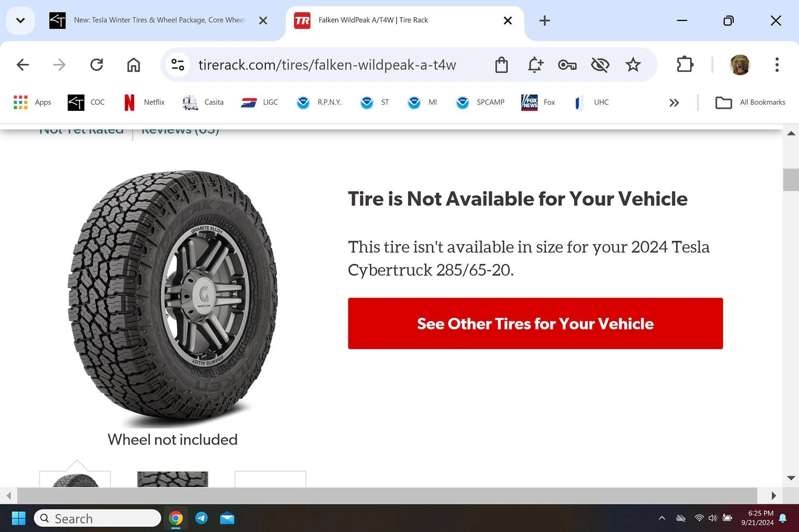Select the first tire thumbnail
This screenshot has height=532, width=799.
[x=75, y=479]
